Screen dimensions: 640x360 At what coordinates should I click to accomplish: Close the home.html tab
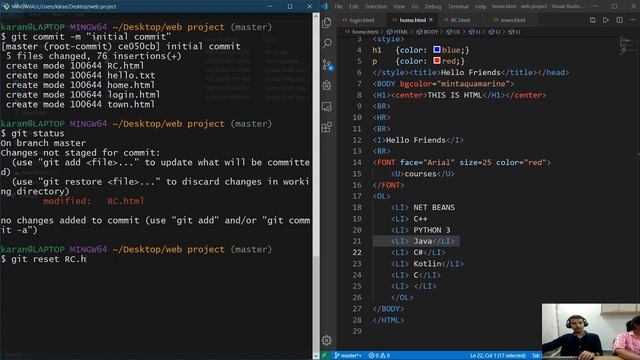point(431,20)
